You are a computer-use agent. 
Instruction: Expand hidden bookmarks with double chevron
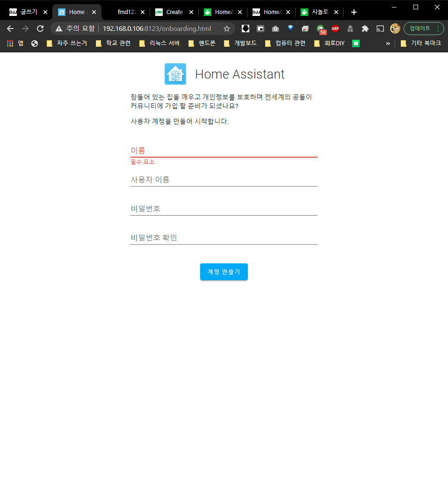[388, 44]
